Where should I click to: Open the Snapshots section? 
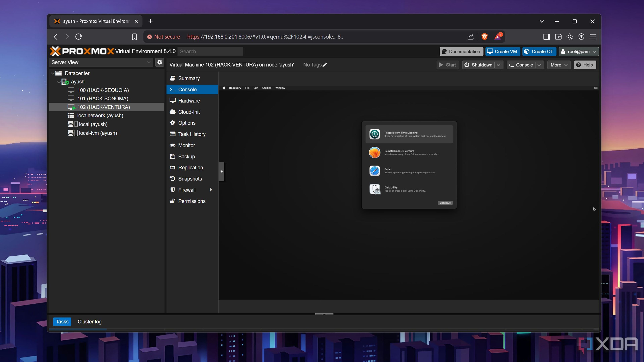192,179
